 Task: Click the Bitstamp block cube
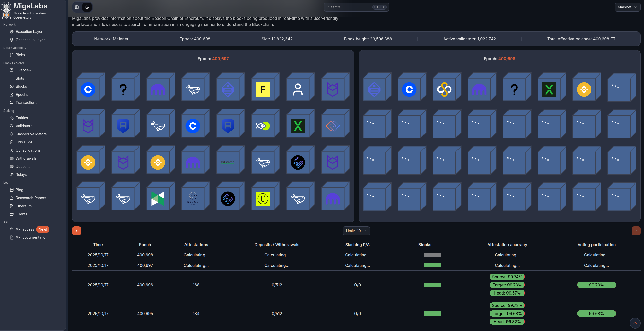point(228,162)
